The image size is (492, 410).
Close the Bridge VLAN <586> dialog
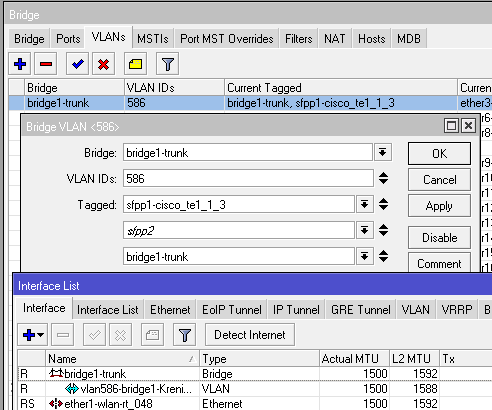pyautogui.click(x=468, y=126)
